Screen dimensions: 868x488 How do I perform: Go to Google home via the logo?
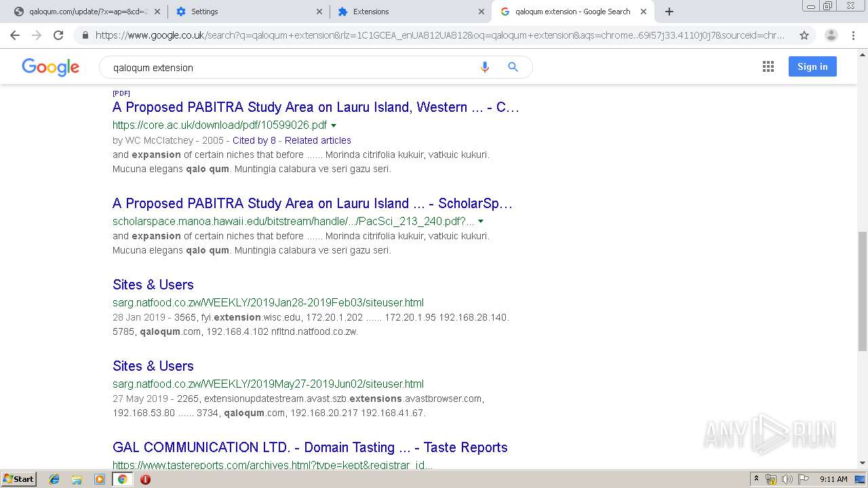[51, 67]
